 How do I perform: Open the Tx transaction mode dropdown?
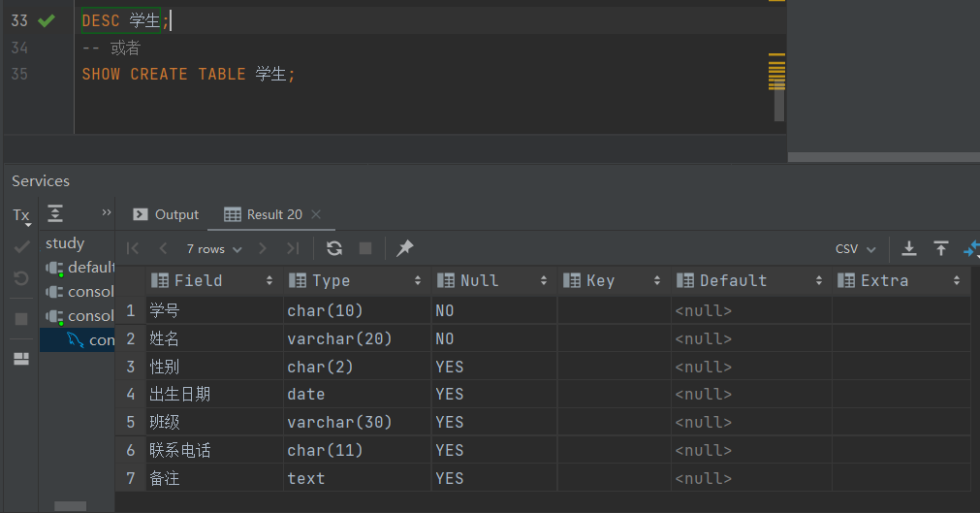click(x=22, y=216)
